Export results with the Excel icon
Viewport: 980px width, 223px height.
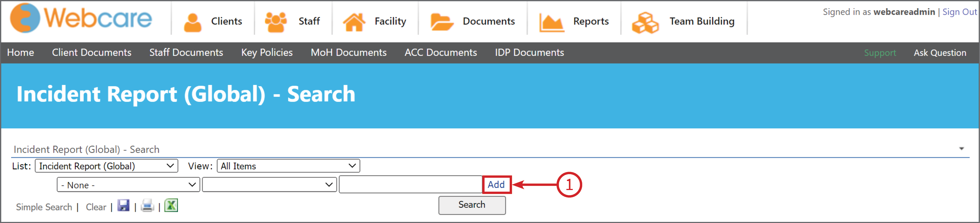click(x=171, y=206)
